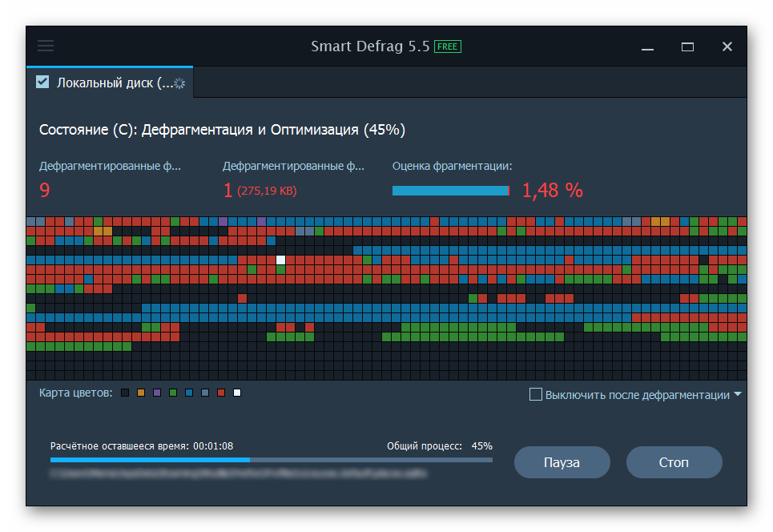This screenshot has width=773, height=532.
Task: Click the blue legend color swatch
Action: (189, 393)
